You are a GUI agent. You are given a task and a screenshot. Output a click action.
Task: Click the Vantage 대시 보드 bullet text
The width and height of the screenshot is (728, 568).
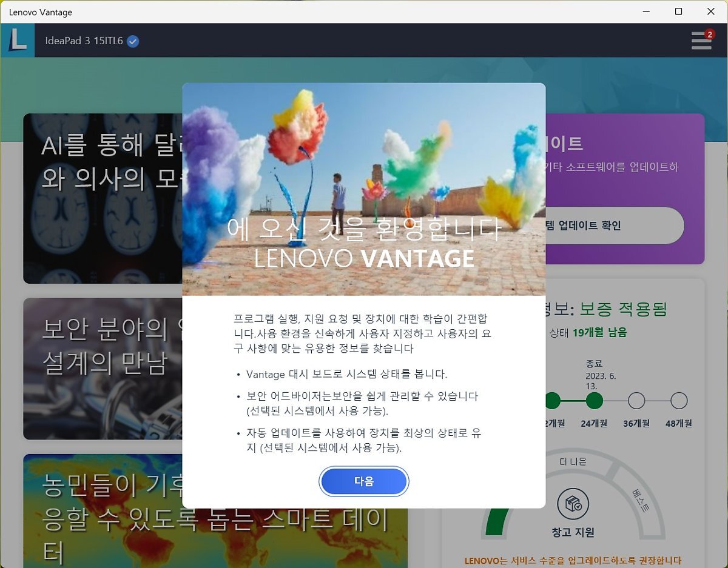347,374
